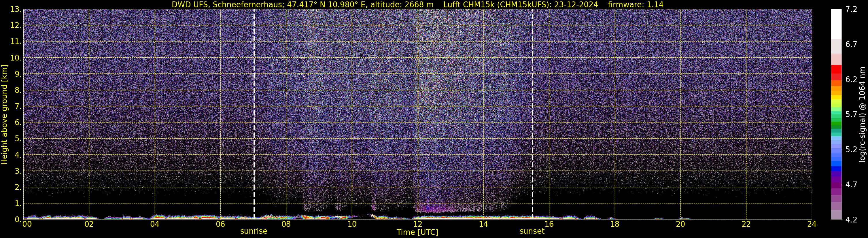The height and width of the screenshot is (238, 868).
Task: Click the 'Time [UTC]' axis label
Action: (x=417, y=232)
